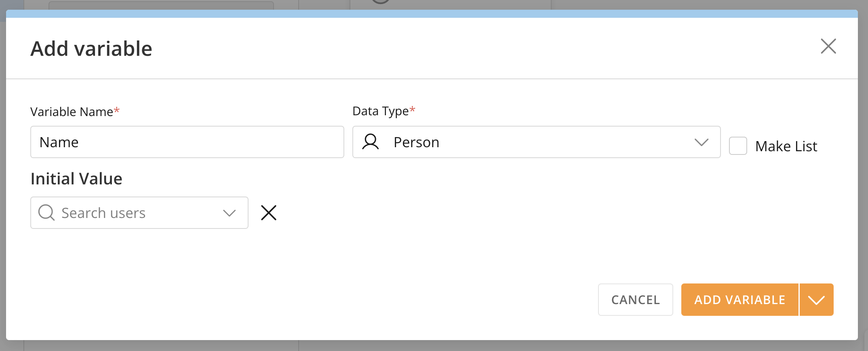Click the magnifying glass icon in Search users
The image size is (868, 351).
(46, 213)
